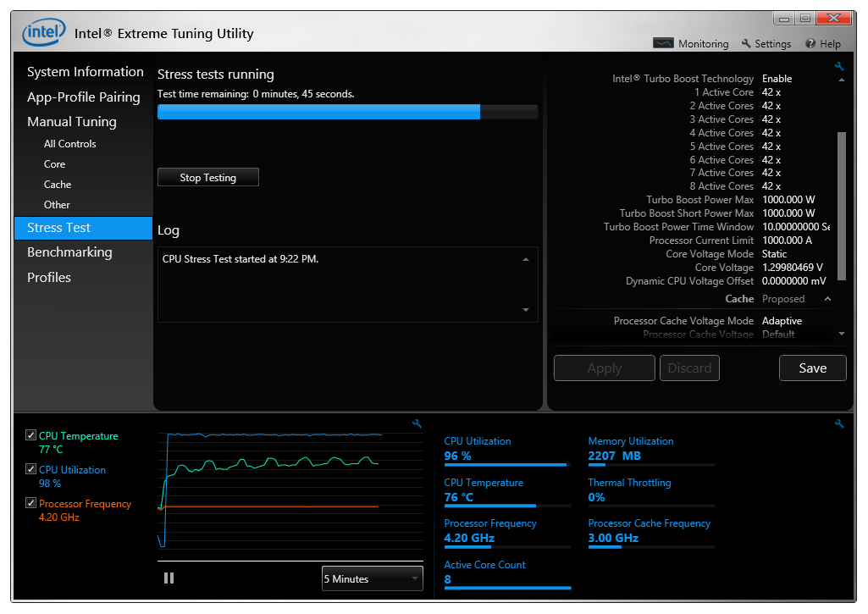Click the Intel logo icon
868x614 pixels.
42,33
